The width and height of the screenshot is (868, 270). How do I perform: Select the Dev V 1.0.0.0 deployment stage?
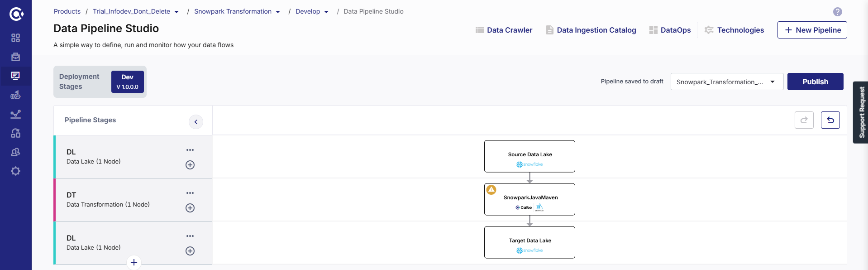point(127,82)
